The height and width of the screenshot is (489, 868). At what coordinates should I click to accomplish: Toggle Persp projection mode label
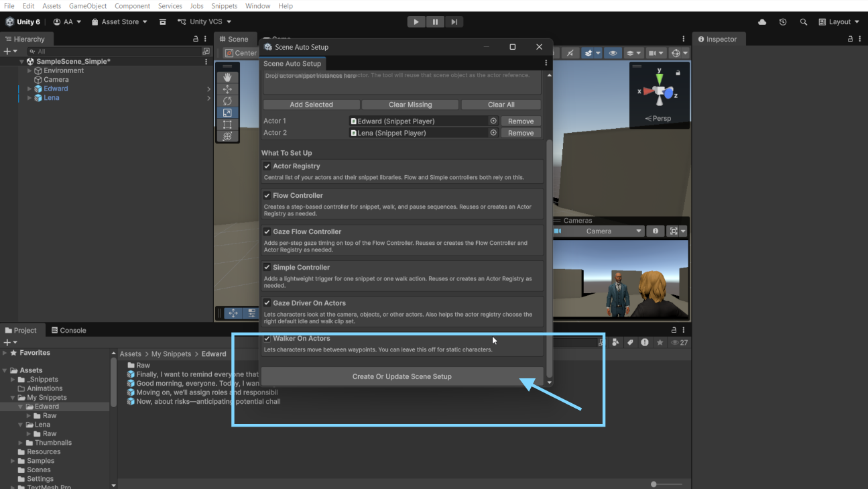tap(658, 119)
